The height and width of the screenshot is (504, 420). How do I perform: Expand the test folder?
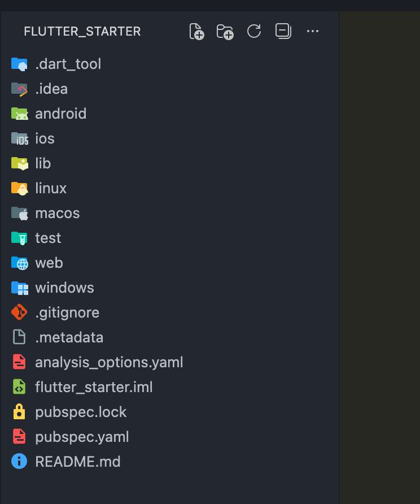48,238
